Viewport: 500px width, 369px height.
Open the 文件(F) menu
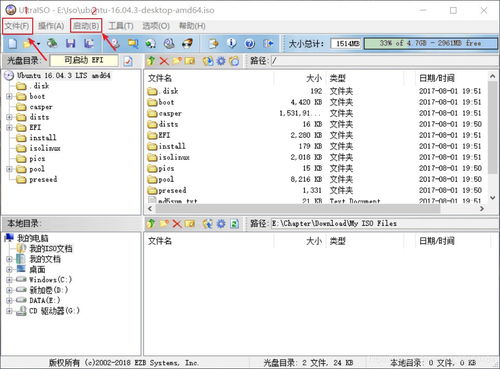[x=17, y=26]
